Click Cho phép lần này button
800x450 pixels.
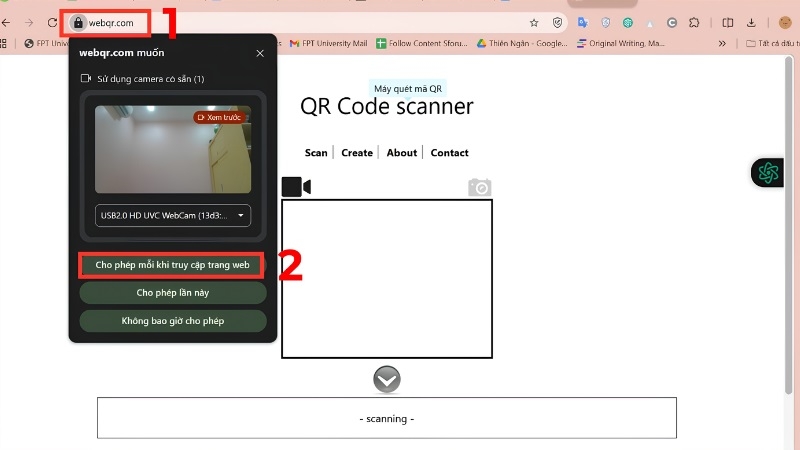point(173,293)
